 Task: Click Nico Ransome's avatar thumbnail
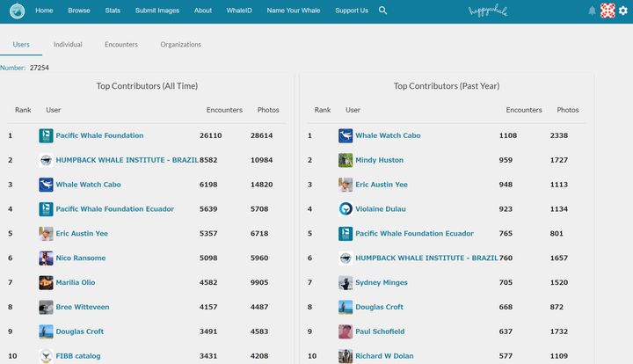(46, 258)
